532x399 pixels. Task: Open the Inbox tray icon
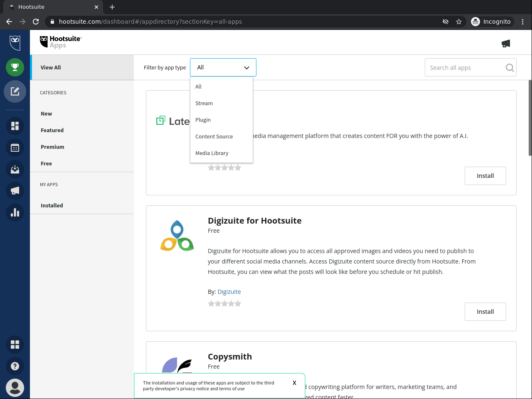(x=15, y=169)
